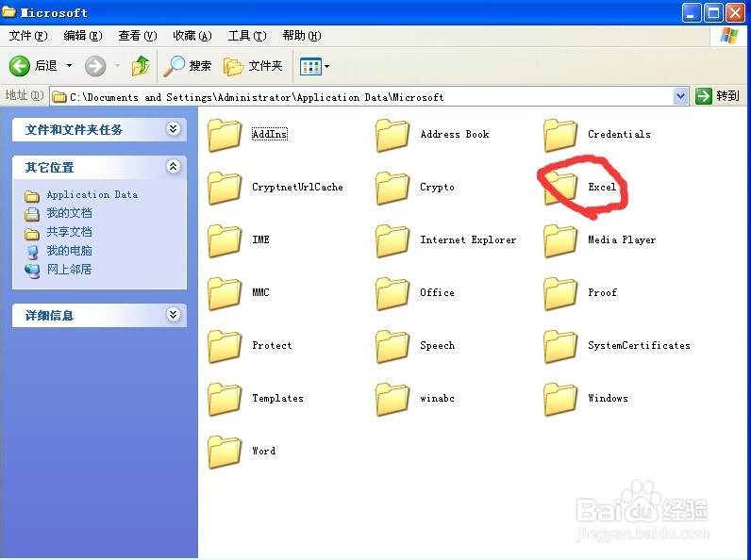The image size is (751, 560).
Task: Open the views icon button
Action: [310, 67]
